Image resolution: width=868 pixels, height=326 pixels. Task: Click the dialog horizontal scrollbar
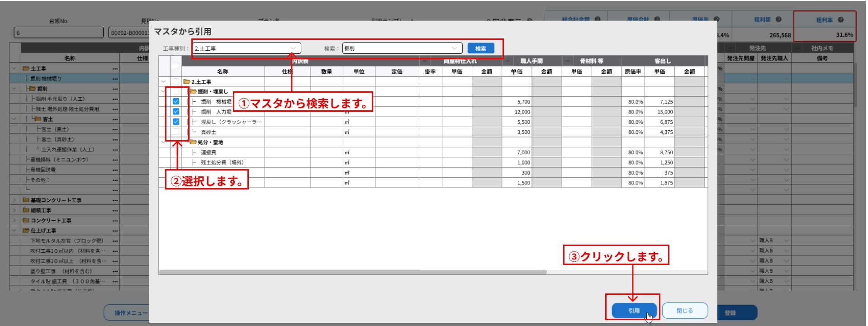pos(353,272)
